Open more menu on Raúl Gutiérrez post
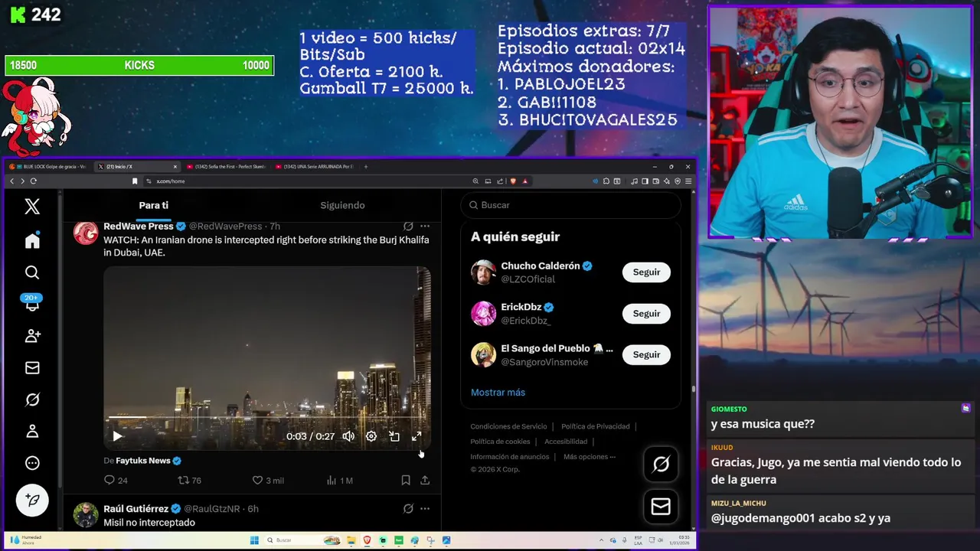 (x=425, y=509)
